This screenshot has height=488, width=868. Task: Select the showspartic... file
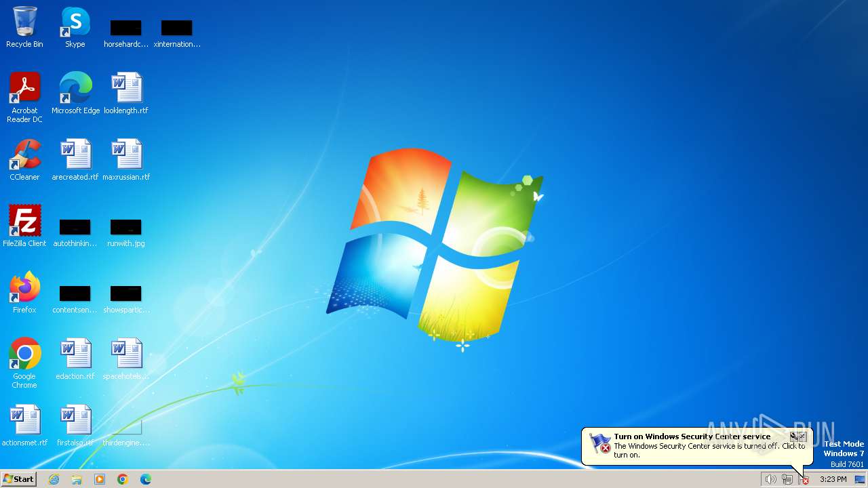[126, 299]
